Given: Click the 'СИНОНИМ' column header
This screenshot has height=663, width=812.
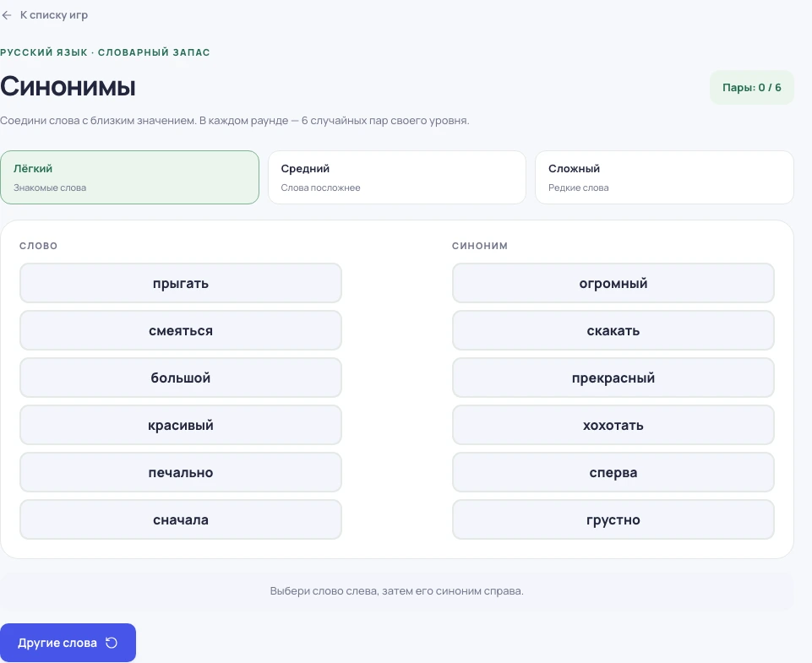Looking at the screenshot, I should point(480,246).
